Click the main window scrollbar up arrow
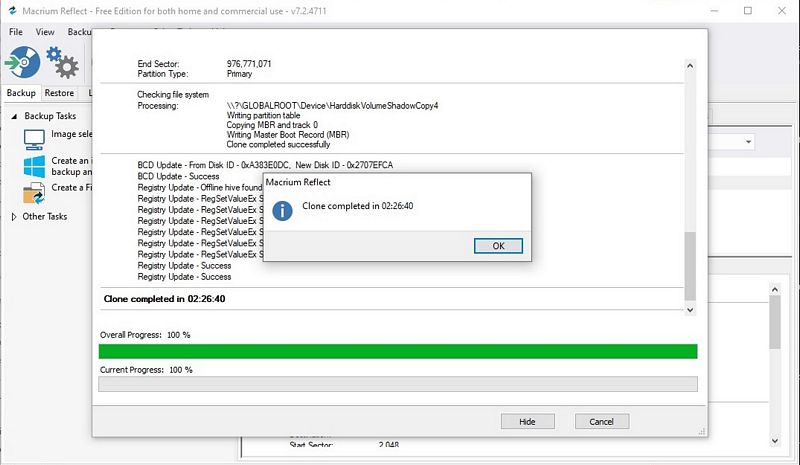 click(774, 289)
